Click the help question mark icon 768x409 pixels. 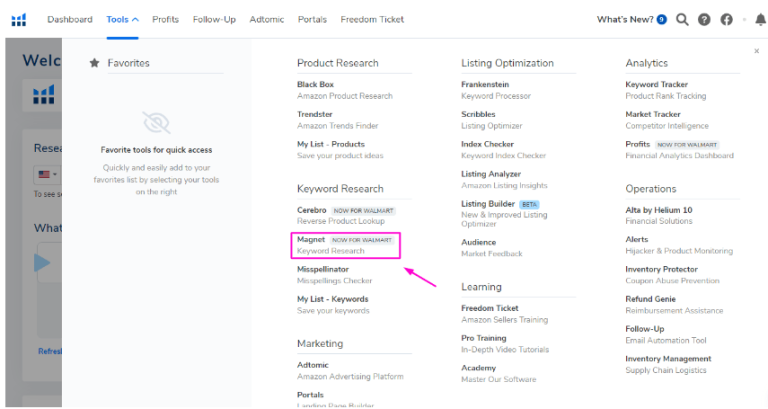pyautogui.click(x=704, y=19)
